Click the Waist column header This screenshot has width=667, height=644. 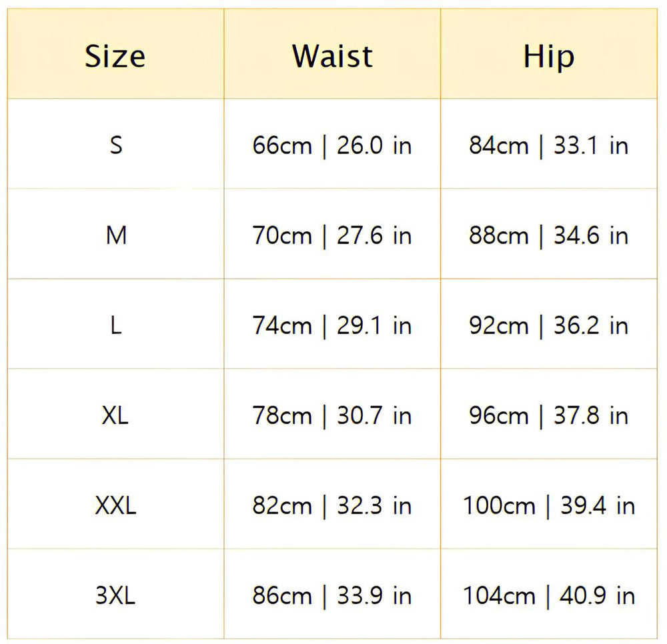(x=332, y=56)
